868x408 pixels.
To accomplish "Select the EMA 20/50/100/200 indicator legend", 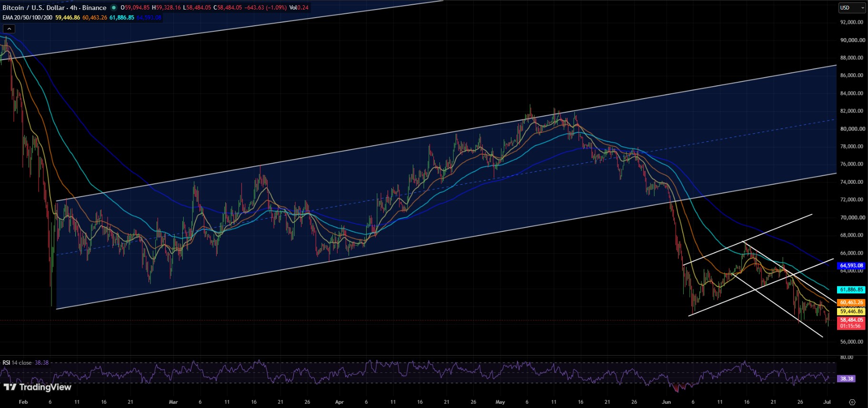I will (x=28, y=18).
